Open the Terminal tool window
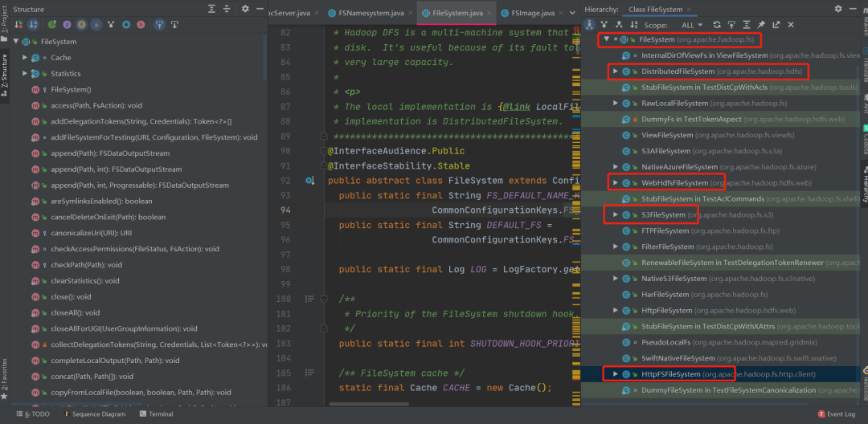 [156, 414]
